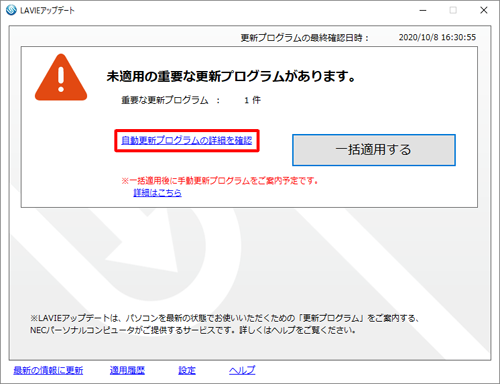Close the LAVIEアップデート window
This screenshot has width=500, height=384.
coord(484,10)
